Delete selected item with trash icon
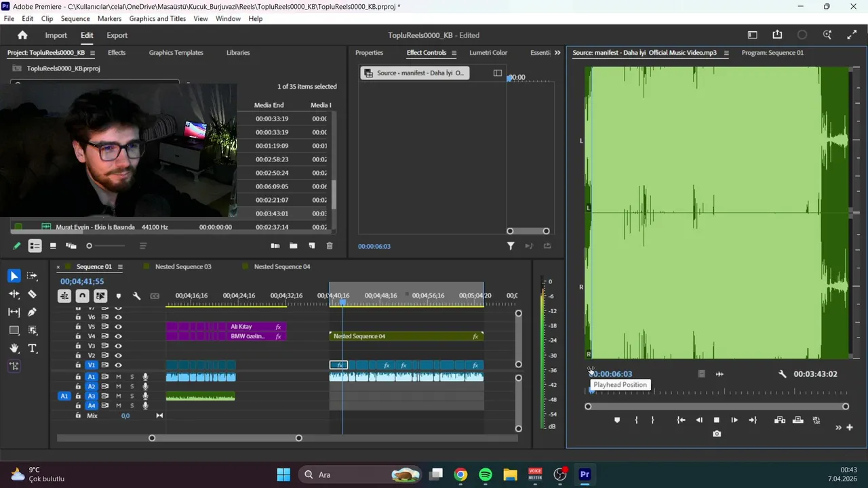 click(330, 246)
